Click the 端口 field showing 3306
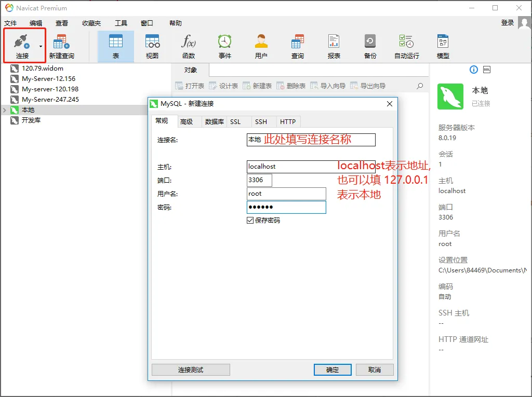This screenshot has width=532, height=397. (259, 180)
